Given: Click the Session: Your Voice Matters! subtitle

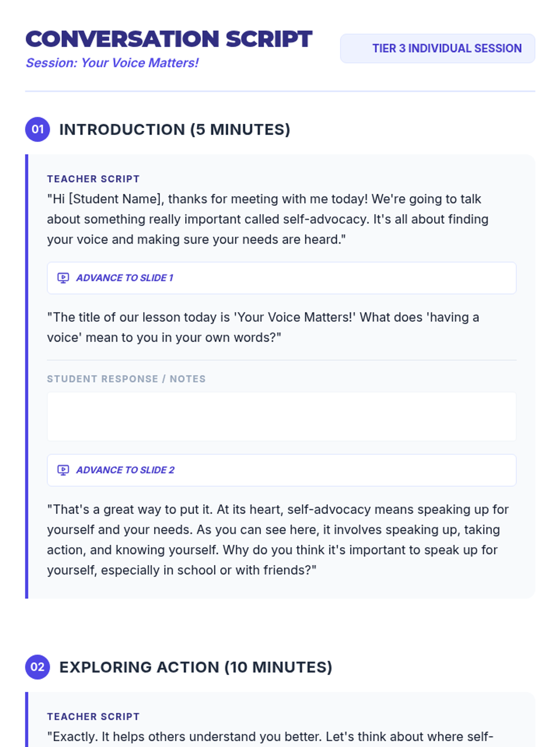Looking at the screenshot, I should (x=112, y=63).
